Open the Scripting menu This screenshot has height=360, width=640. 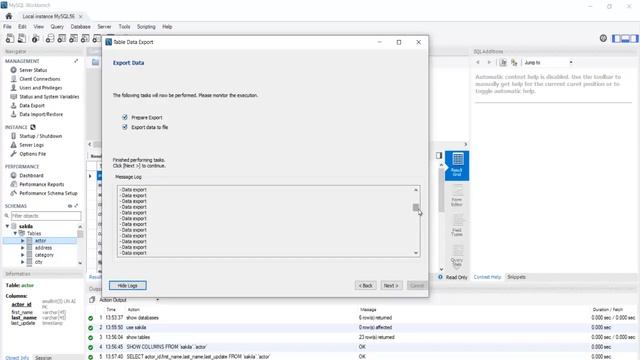pyautogui.click(x=146, y=27)
